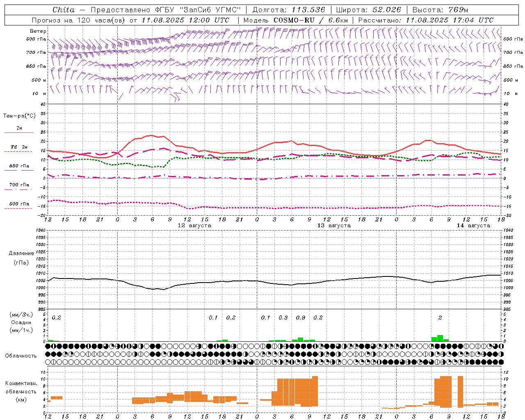The image size is (525, 420).
Task: Click the tallest green precipitation bar on 14 August
Action: coord(440,338)
